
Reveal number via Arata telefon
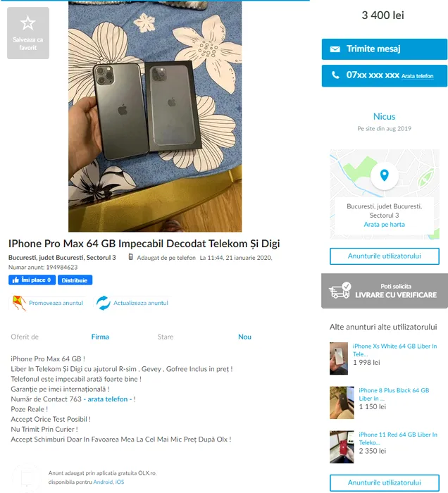[417, 76]
